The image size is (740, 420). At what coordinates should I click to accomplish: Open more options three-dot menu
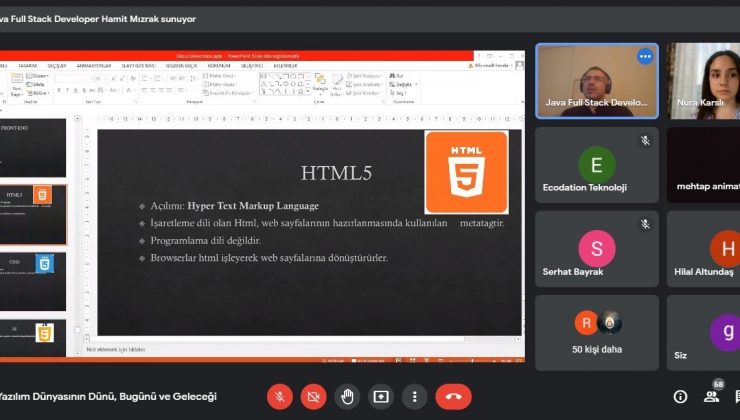[415, 396]
